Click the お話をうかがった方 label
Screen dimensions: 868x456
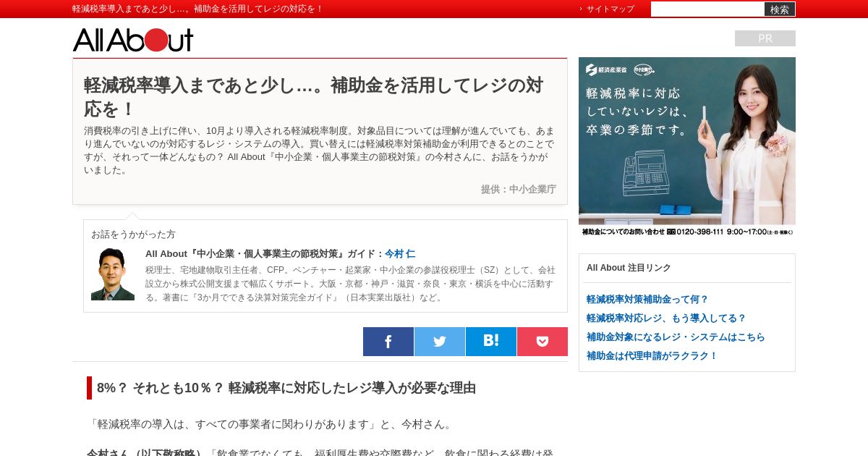tap(133, 235)
